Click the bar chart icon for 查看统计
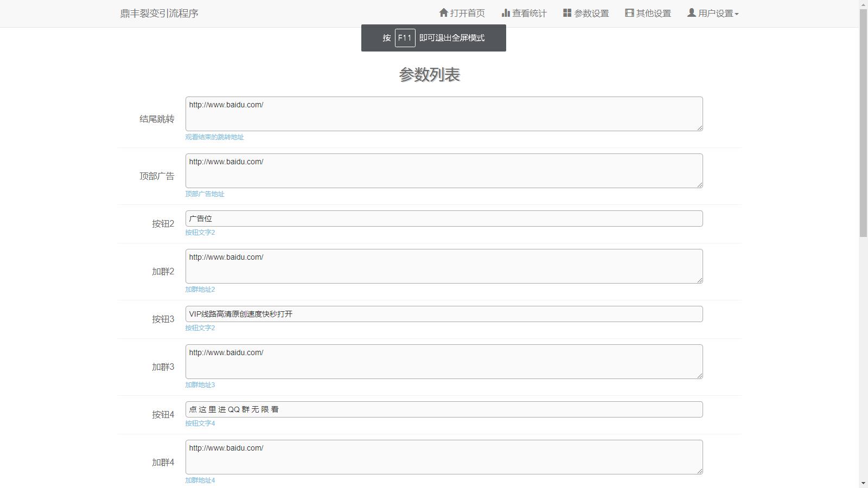The height and width of the screenshot is (488, 868). (506, 13)
